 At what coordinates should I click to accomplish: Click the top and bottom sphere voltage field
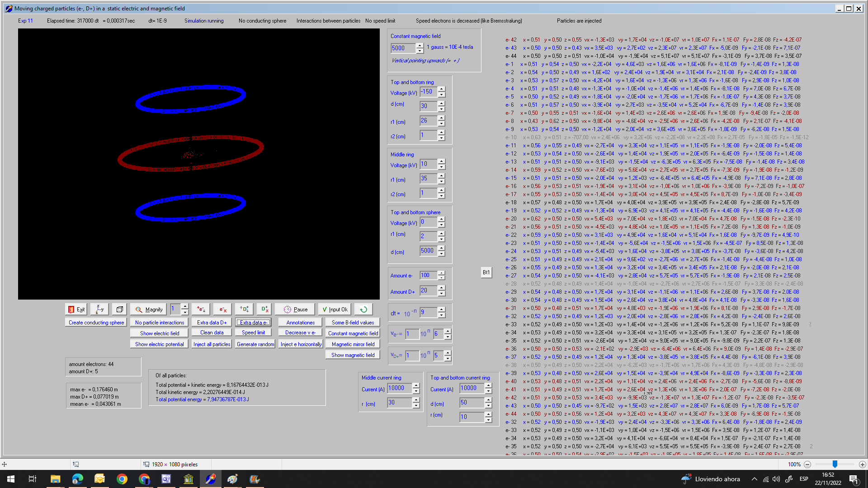point(428,222)
